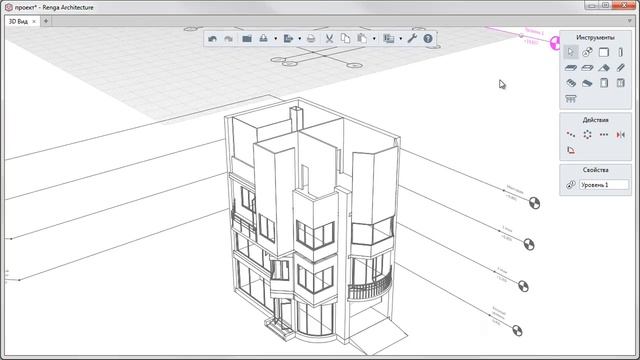Click the Print icon
This screenshot has width=640, height=360.
(311, 39)
